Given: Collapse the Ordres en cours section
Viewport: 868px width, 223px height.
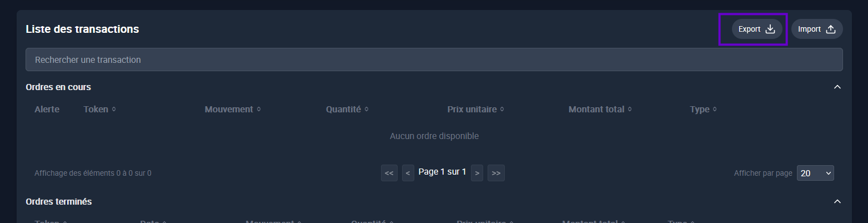Looking at the screenshot, I should tap(838, 87).
